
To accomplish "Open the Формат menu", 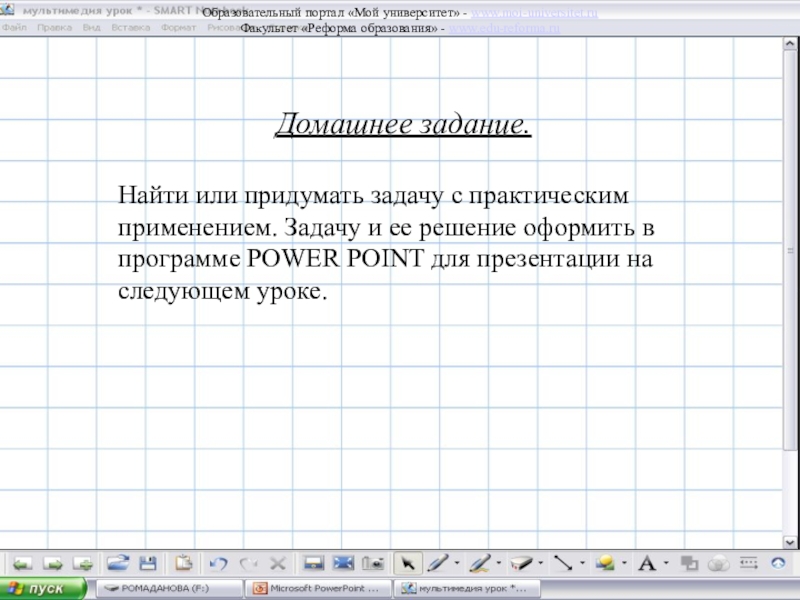I will (178, 28).
